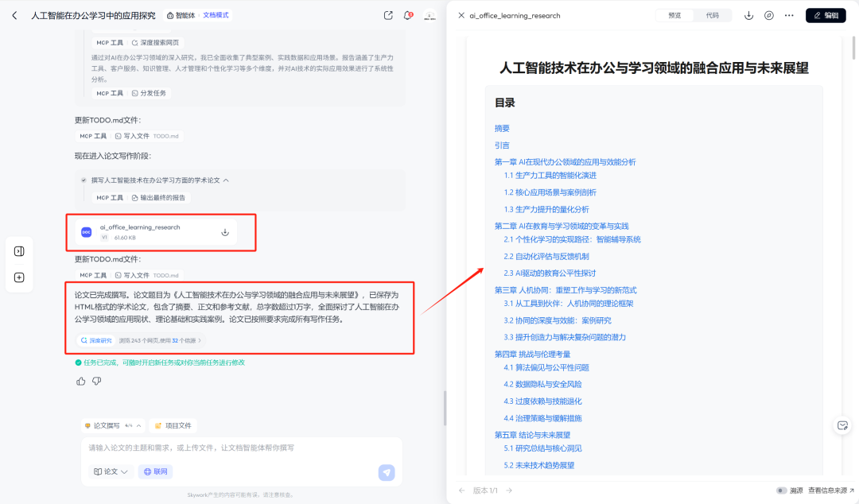
Task: Give a thumbs up to the response
Action: click(x=80, y=381)
